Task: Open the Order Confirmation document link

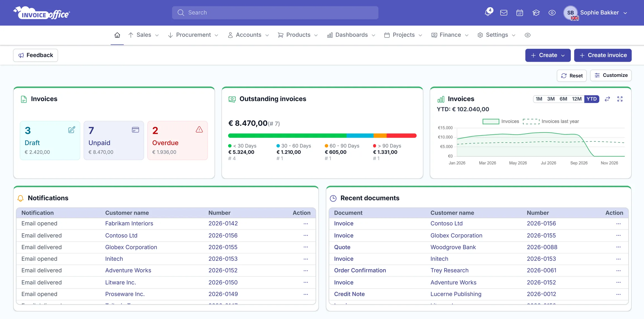Action: (360, 271)
